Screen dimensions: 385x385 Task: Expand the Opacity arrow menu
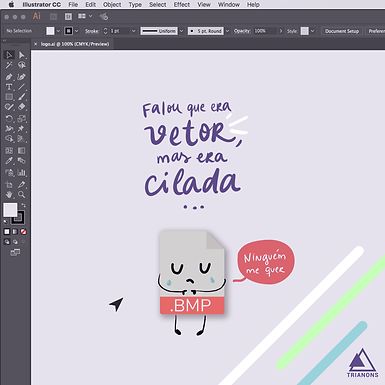pyautogui.click(x=281, y=31)
